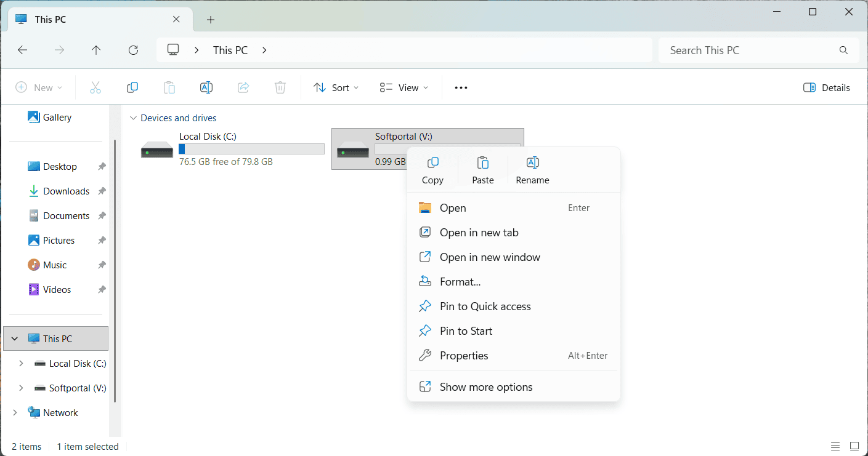Screen dimensions: 868x456
Task: Go back with the left arrow
Action: coord(23,50)
